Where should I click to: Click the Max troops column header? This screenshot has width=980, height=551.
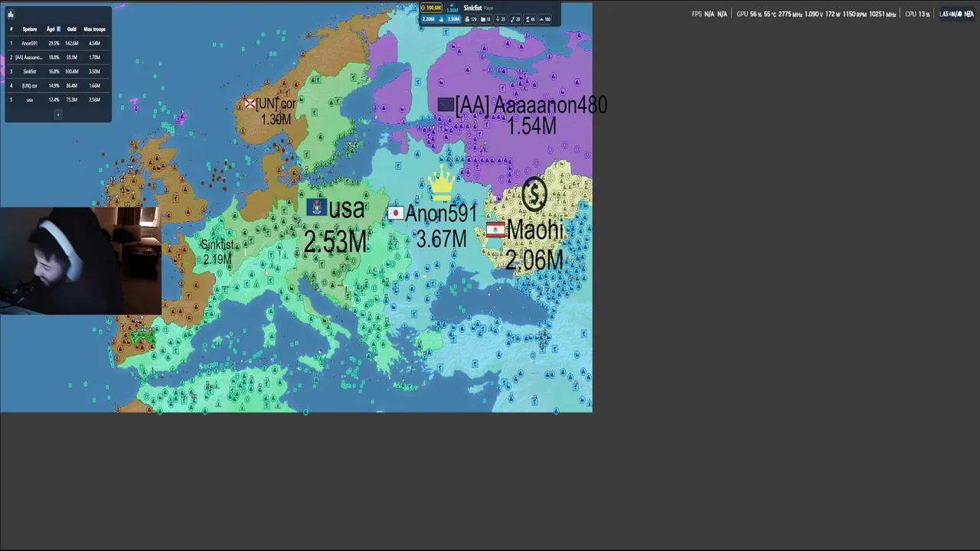click(95, 29)
